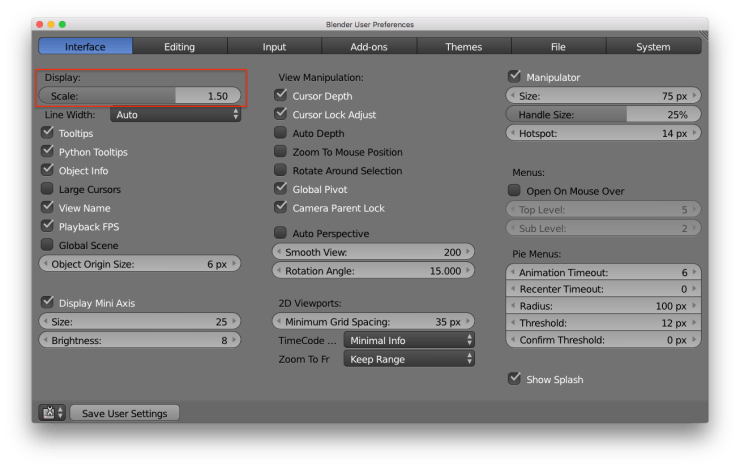Decrease Minimum Grid Spacing left arrow
This screenshot has width=740, height=468.
[x=279, y=322]
